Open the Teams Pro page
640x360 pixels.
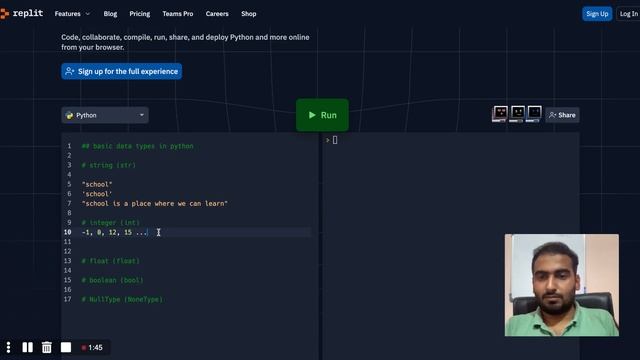click(x=178, y=14)
